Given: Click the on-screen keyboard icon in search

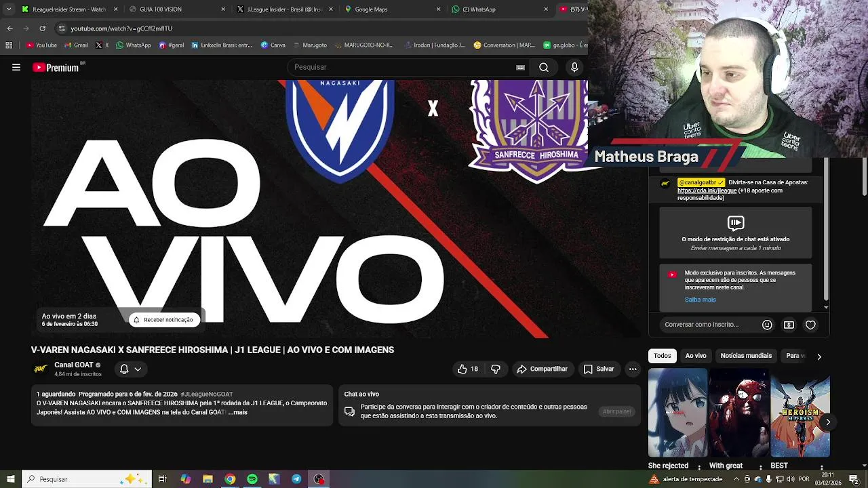Looking at the screenshot, I should [x=520, y=67].
